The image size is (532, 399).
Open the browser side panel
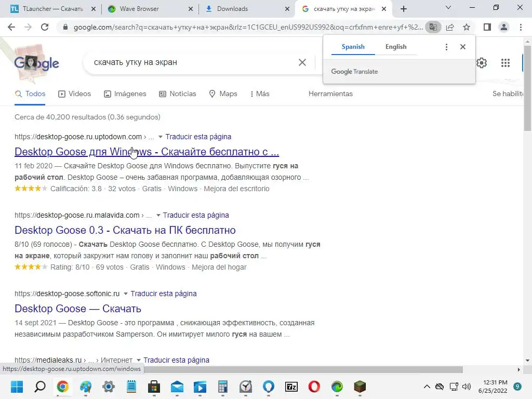tap(487, 27)
